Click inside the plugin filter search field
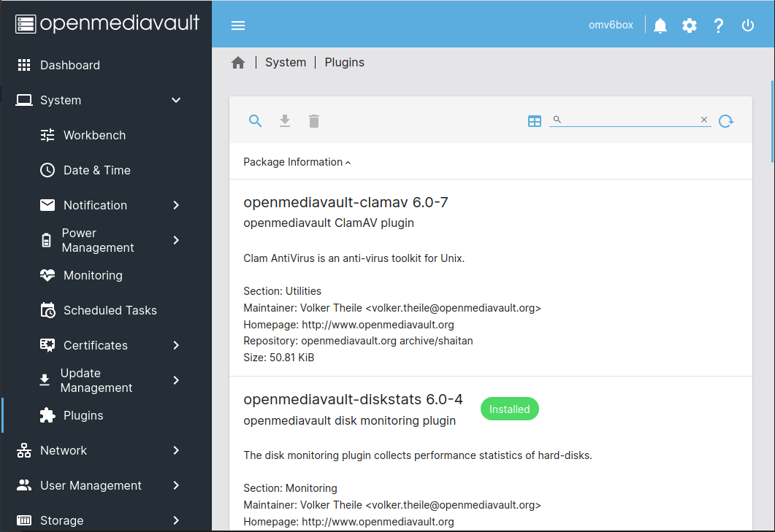Viewport: 775px width, 532px height. pyautogui.click(x=628, y=119)
